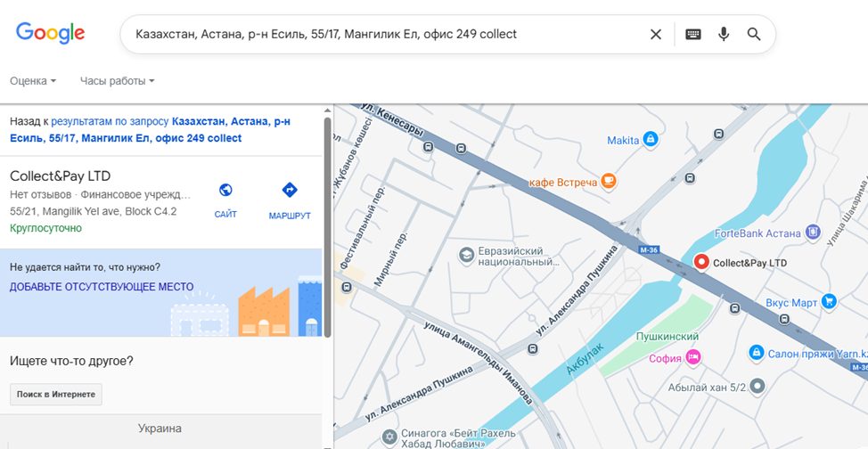Select the Синагога Бейт Рахель marker
868x449 pixels.
(x=390, y=437)
